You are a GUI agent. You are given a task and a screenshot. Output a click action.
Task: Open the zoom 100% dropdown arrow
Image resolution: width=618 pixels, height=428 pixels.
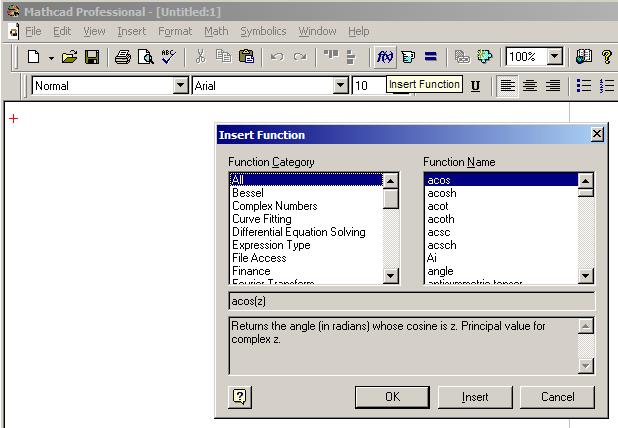pyautogui.click(x=554, y=56)
